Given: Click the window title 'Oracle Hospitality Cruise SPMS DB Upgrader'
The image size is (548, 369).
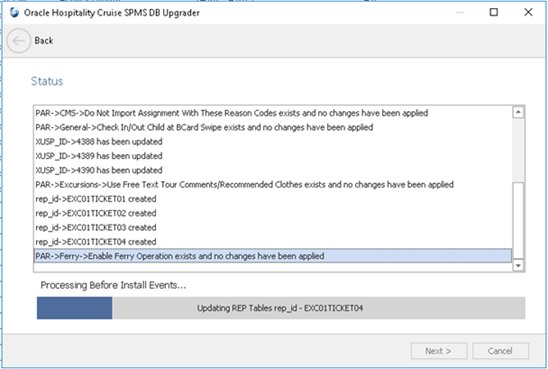Looking at the screenshot, I should [112, 13].
